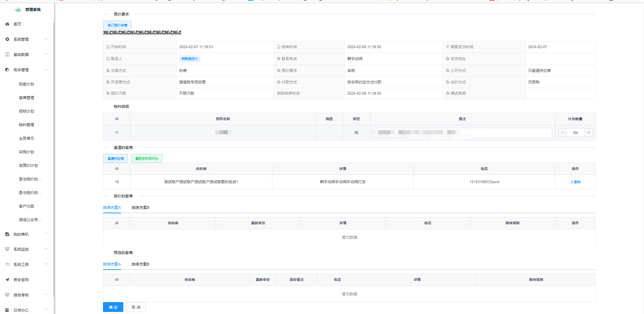Expand the 基础数据 menu chevron
The image size is (644, 314).
(x=46, y=54)
